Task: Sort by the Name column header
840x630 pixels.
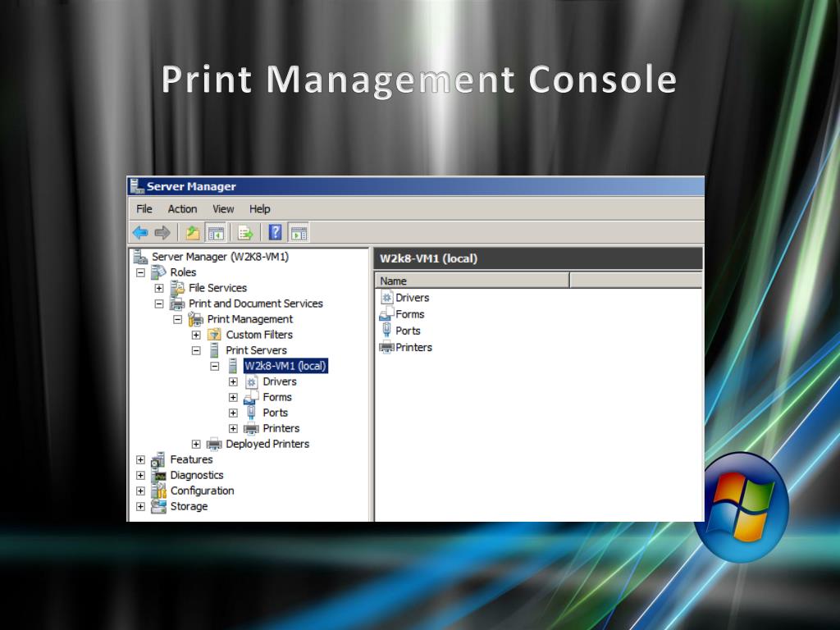Action: pyautogui.click(x=472, y=281)
